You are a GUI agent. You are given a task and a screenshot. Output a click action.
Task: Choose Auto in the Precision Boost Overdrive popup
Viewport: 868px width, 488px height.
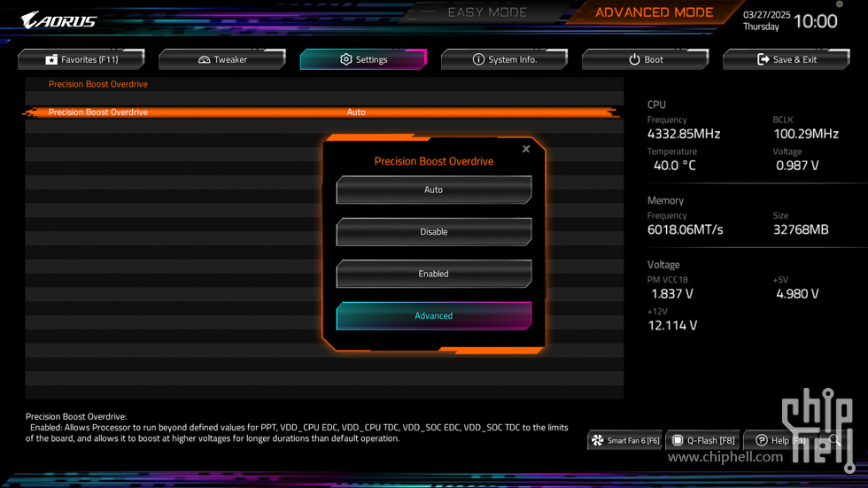[433, 190]
